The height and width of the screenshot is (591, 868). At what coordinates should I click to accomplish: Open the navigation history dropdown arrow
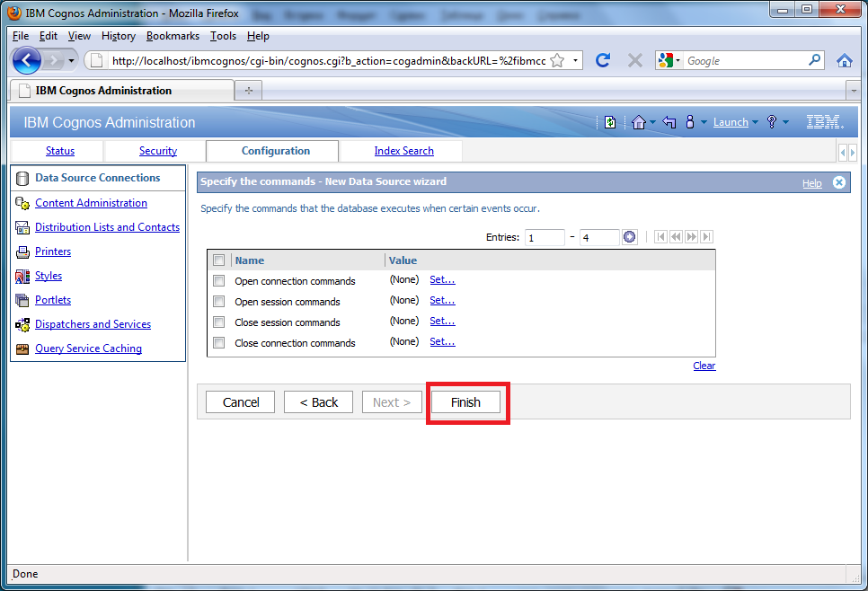point(71,60)
